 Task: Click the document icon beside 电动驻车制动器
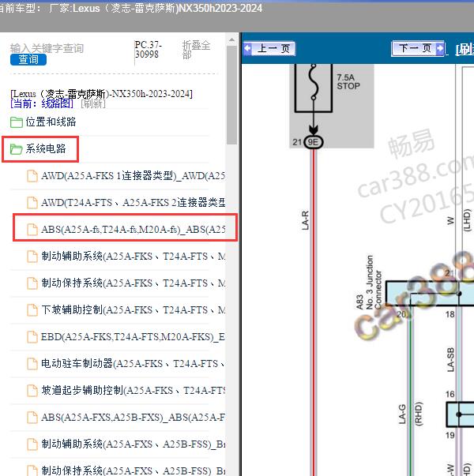pos(32,364)
